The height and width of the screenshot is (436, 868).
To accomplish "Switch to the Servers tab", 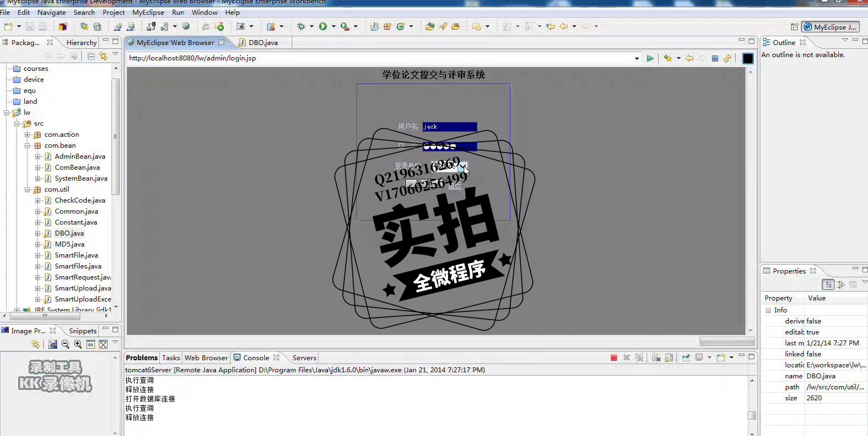I will tap(304, 357).
